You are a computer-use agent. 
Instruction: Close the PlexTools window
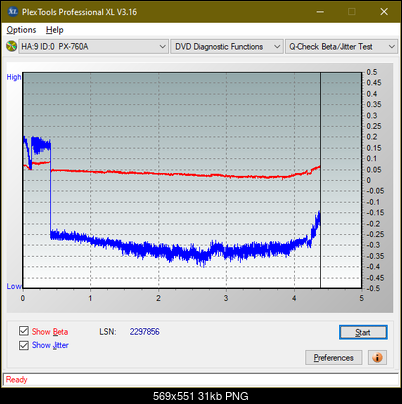click(x=384, y=12)
